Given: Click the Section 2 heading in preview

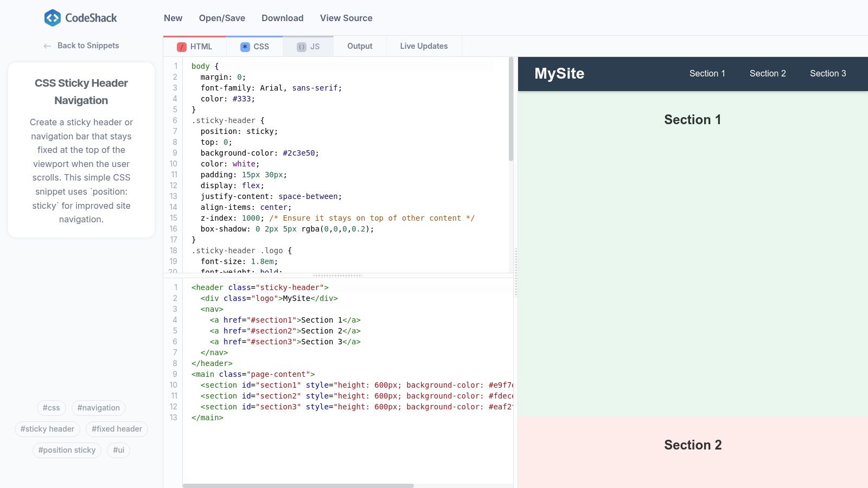Looking at the screenshot, I should (693, 445).
